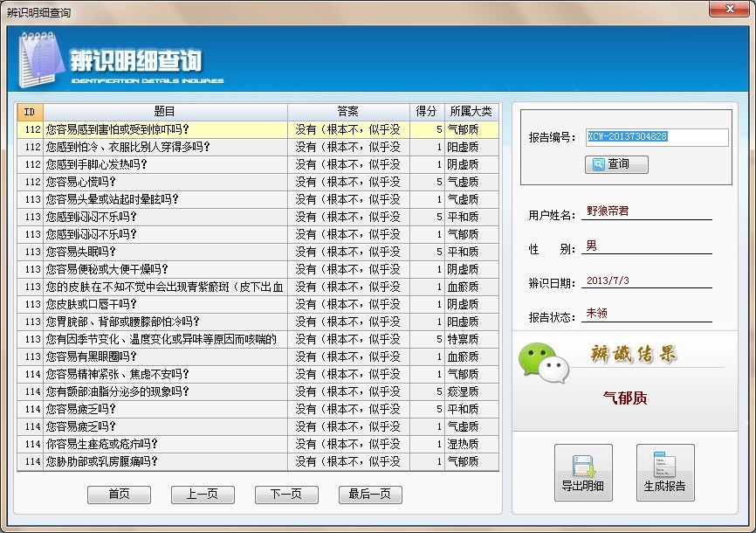Generate report with 生成报告 button
756x533 pixels.
665,473
